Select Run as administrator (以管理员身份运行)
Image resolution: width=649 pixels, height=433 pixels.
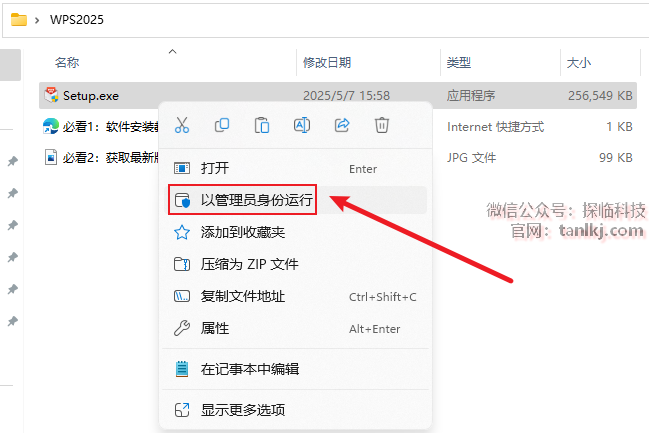point(295,200)
